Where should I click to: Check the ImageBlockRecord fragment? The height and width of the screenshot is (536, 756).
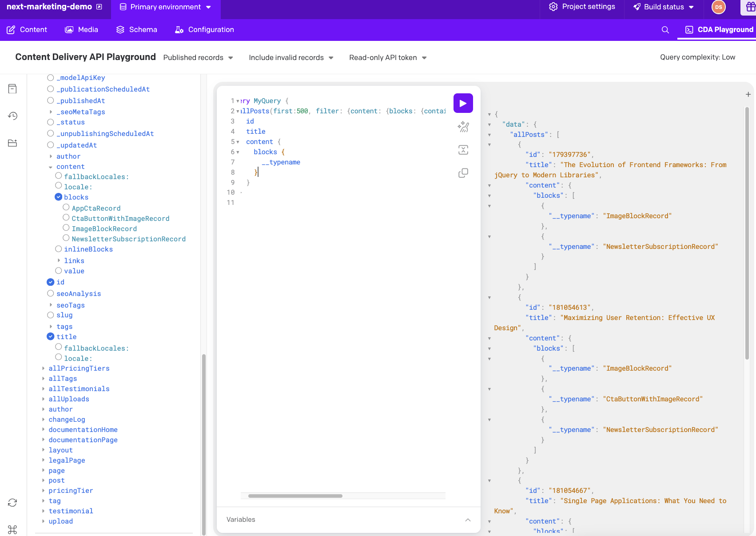click(x=66, y=228)
